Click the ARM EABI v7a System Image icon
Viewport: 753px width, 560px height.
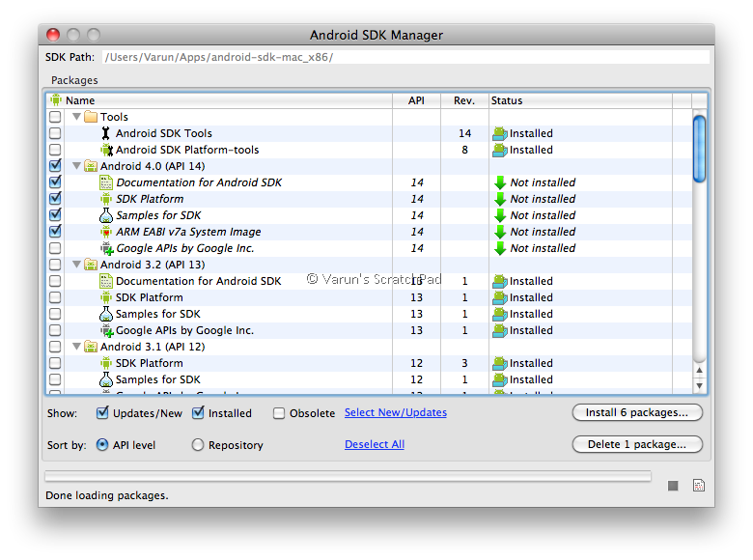[105, 232]
